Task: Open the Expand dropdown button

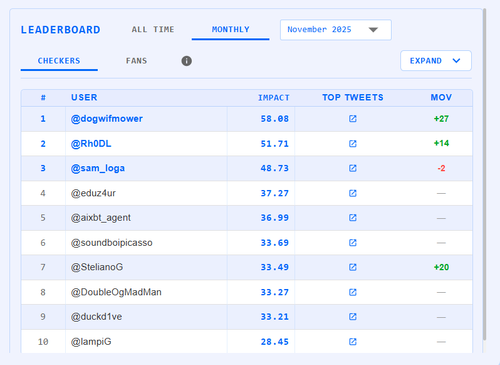Action: (436, 61)
